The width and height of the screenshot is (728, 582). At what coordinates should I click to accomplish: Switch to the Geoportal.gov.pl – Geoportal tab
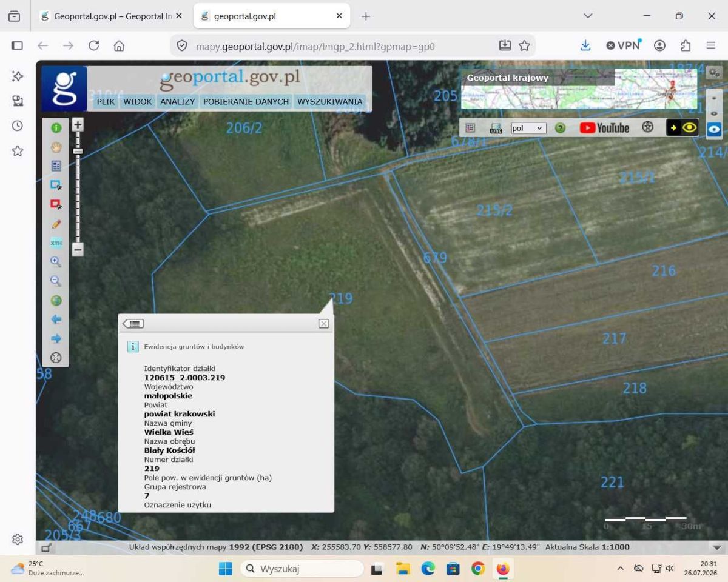click(112, 16)
